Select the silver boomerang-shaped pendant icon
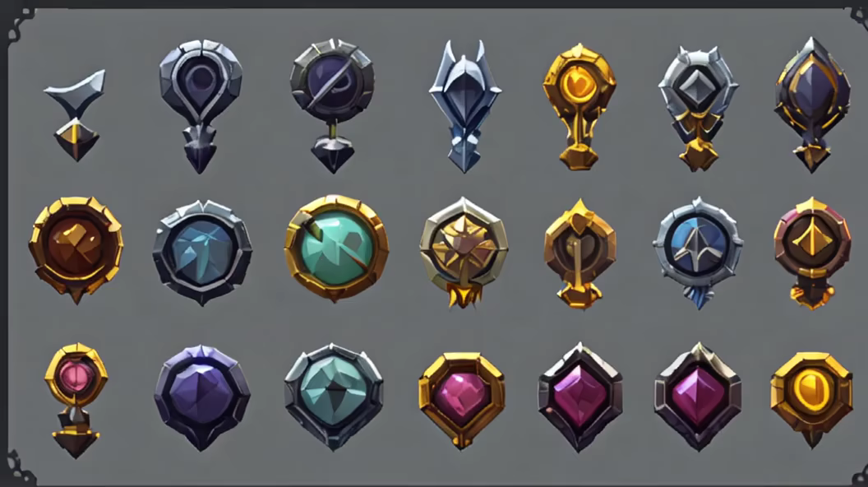The height and width of the screenshot is (487, 868). (75, 115)
